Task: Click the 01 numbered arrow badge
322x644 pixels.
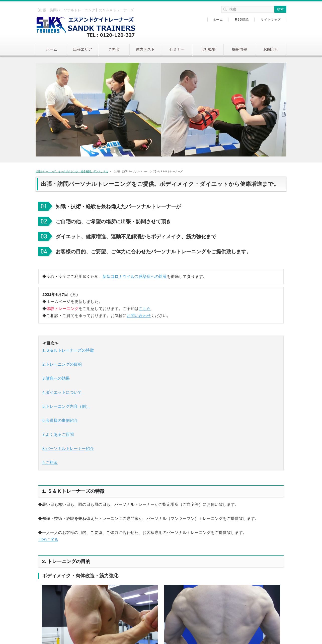Action: point(45,206)
